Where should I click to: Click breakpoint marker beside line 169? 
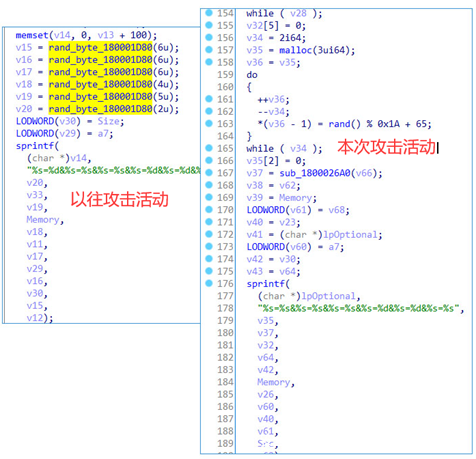[x=209, y=197]
